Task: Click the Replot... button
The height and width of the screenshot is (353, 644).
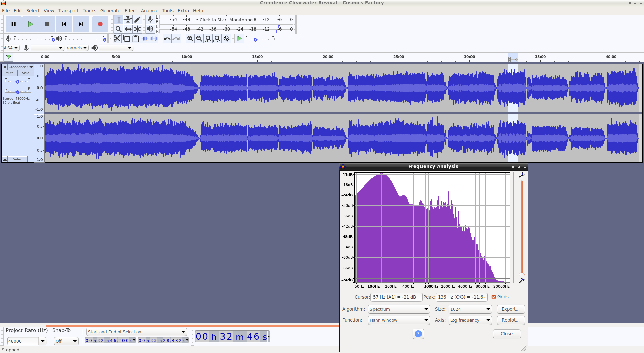Action: coord(510,320)
